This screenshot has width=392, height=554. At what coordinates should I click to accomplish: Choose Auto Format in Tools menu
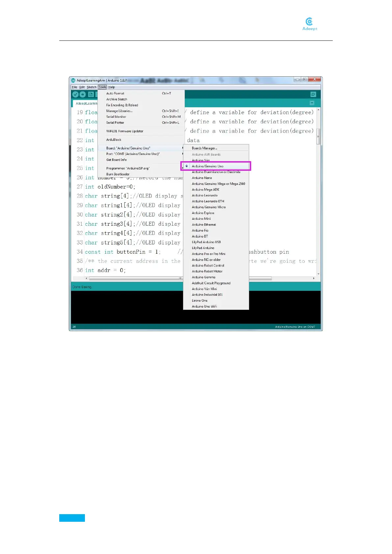point(141,93)
